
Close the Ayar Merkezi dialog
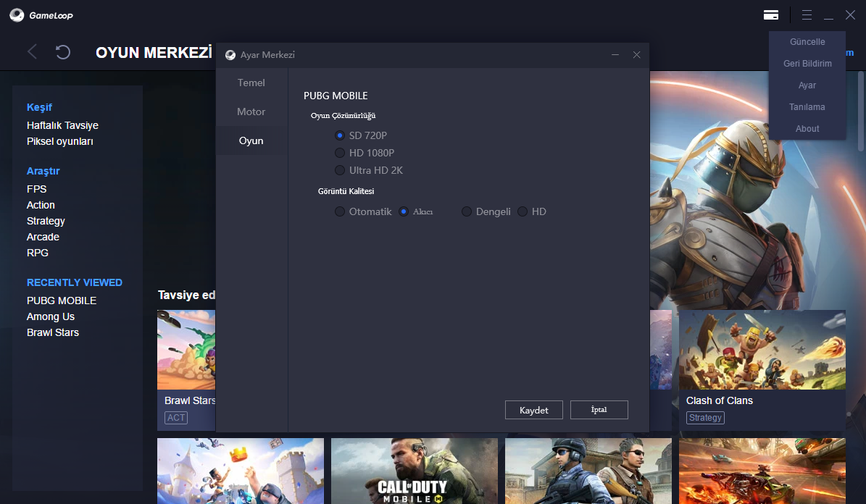pyautogui.click(x=637, y=54)
